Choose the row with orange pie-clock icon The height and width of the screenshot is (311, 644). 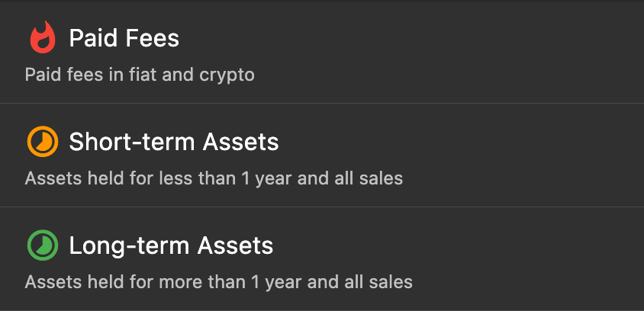(321, 156)
